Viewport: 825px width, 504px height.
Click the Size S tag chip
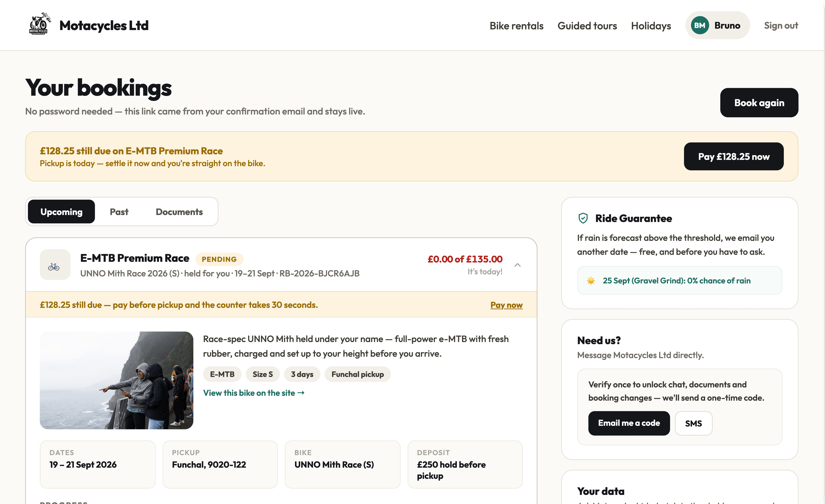coord(263,374)
